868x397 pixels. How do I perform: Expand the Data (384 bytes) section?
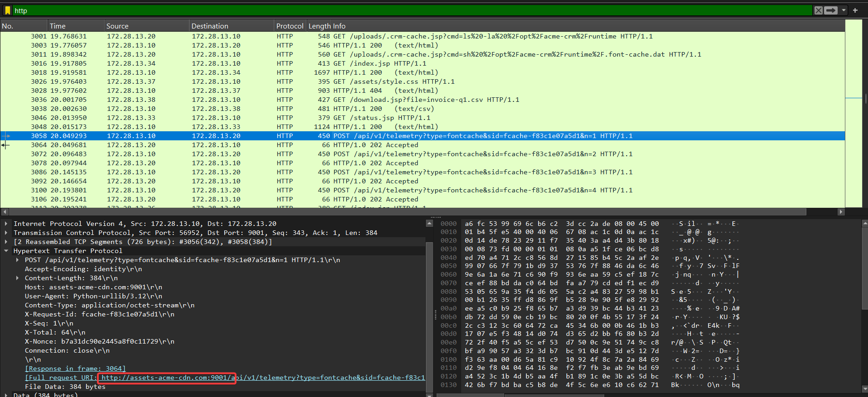click(6, 395)
